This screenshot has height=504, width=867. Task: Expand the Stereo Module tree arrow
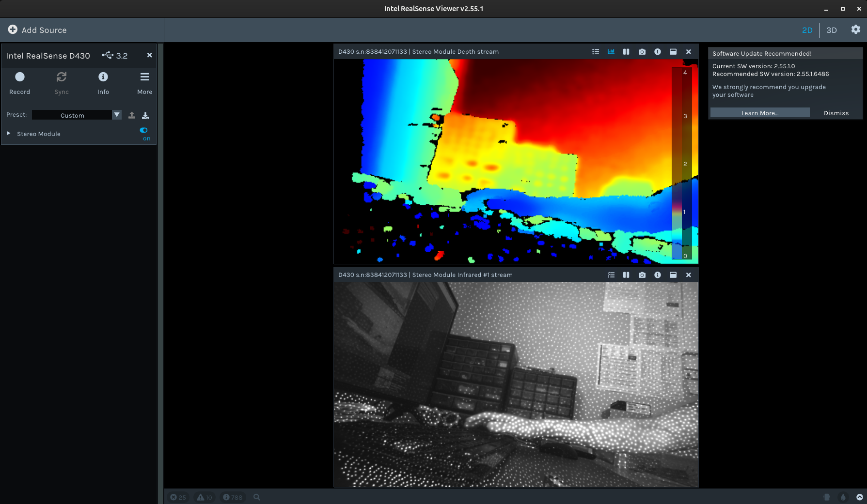pyautogui.click(x=9, y=134)
